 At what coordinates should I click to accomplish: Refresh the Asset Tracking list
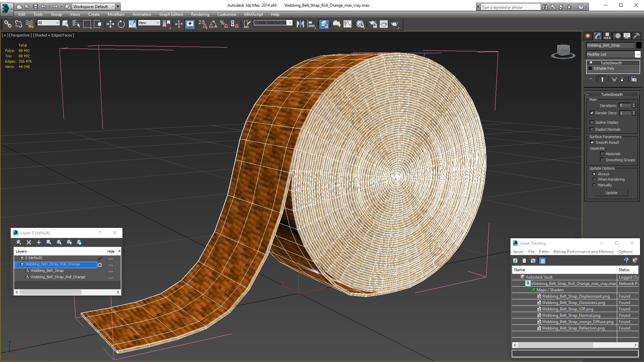coord(516,261)
